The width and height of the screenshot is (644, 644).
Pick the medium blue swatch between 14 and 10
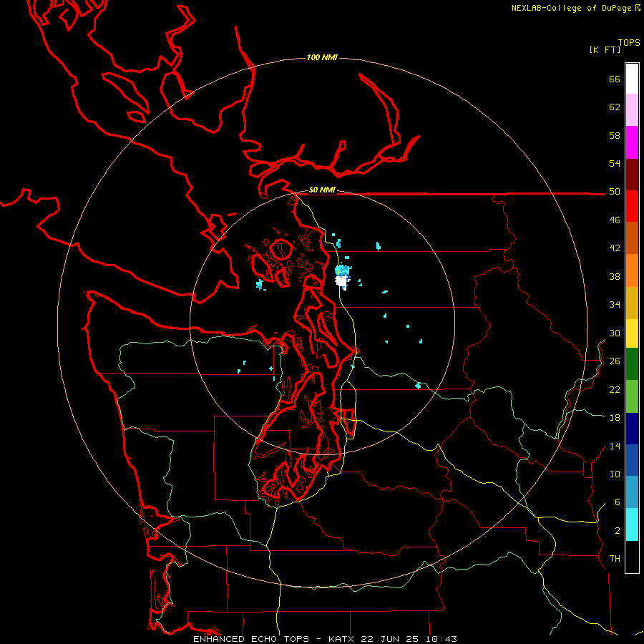632,460
